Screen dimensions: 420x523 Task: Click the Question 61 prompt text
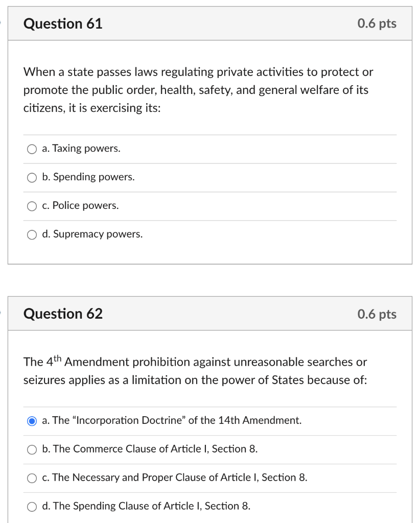pyautogui.click(x=198, y=90)
